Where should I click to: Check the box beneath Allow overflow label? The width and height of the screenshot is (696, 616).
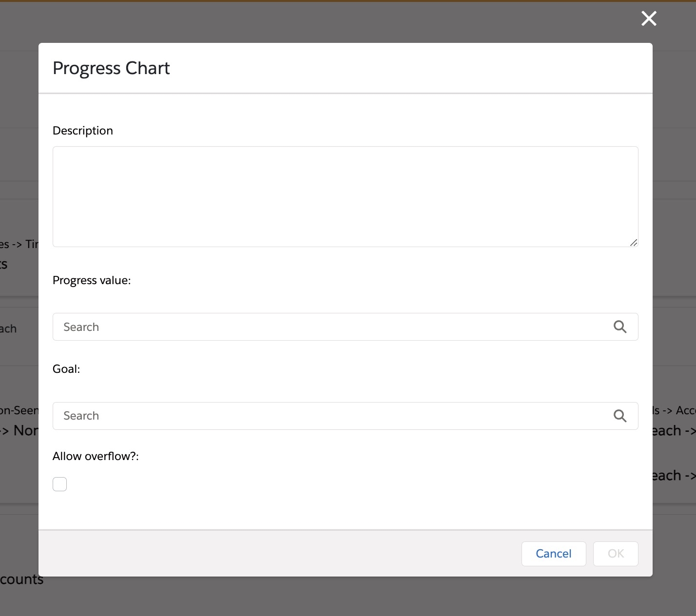[59, 483]
